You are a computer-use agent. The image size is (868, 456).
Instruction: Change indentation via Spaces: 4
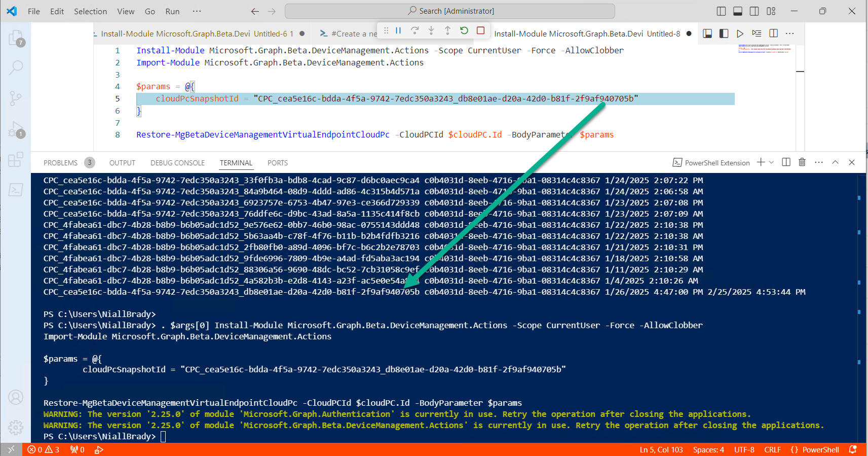(x=708, y=450)
